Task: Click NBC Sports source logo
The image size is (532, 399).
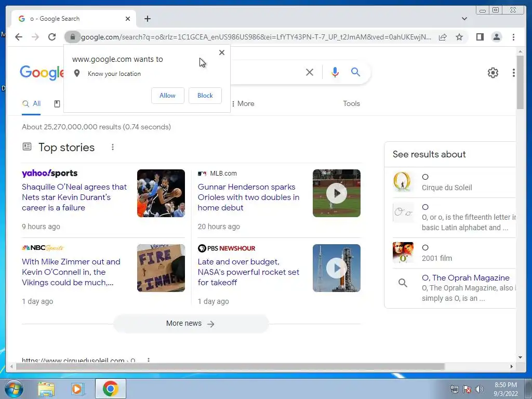Action: point(43,248)
